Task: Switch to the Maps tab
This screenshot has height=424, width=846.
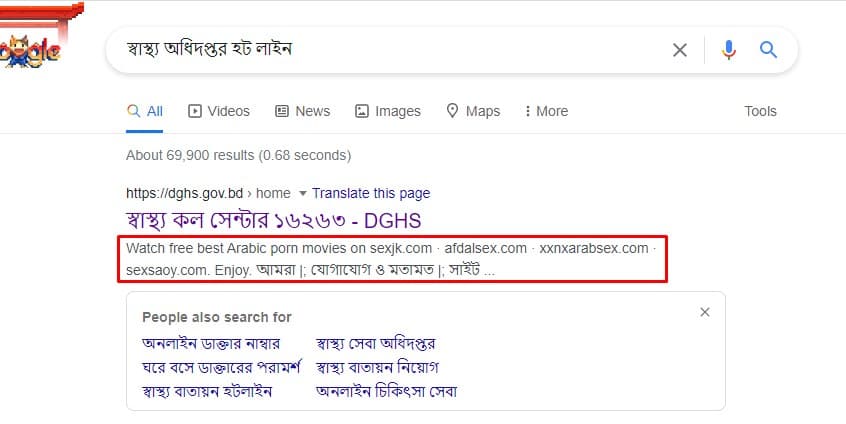Action: tap(473, 111)
